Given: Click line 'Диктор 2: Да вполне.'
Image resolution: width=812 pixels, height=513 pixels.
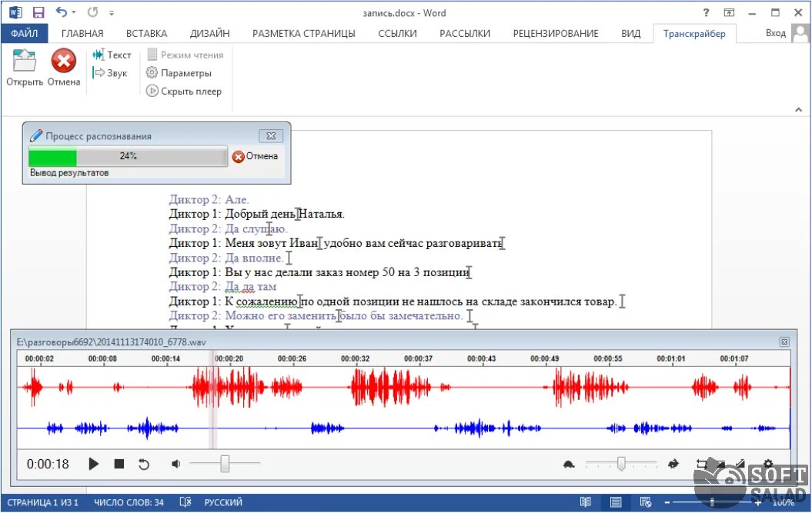Looking at the screenshot, I should pyautogui.click(x=226, y=258).
